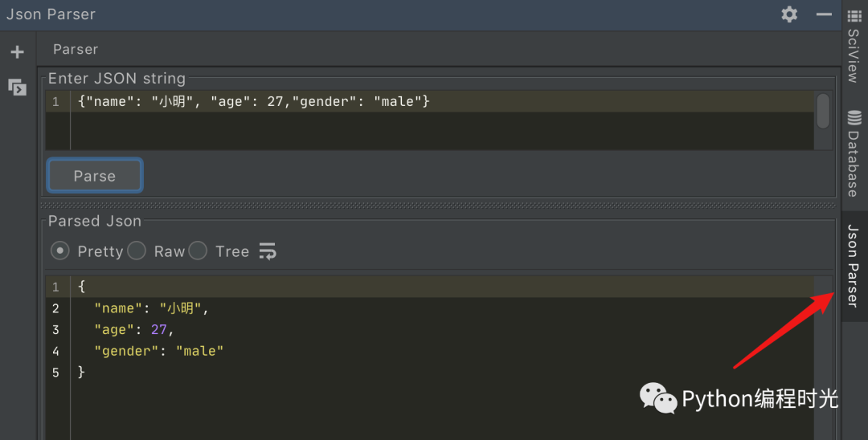
Task: Switch to the Parser tab
Action: coord(76,49)
